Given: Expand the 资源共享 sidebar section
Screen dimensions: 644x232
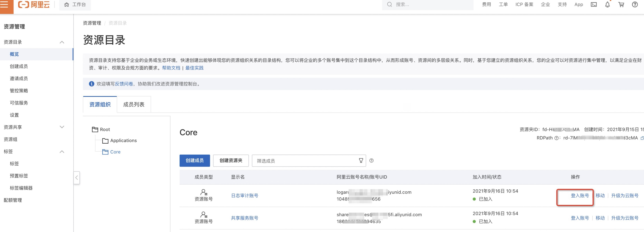Looking at the screenshot, I should [62, 127].
